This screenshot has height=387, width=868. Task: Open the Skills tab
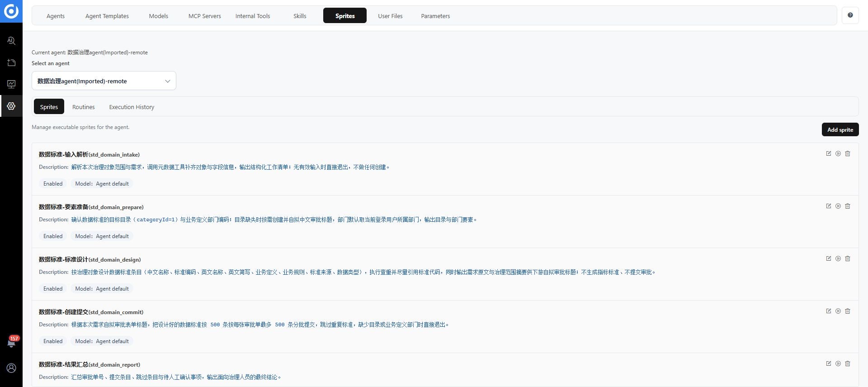click(300, 16)
